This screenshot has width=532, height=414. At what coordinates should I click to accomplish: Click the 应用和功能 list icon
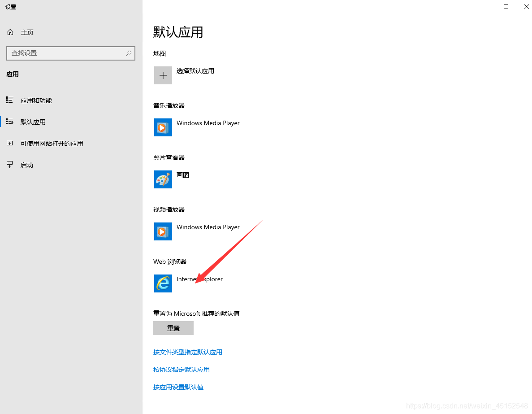pyautogui.click(x=10, y=100)
